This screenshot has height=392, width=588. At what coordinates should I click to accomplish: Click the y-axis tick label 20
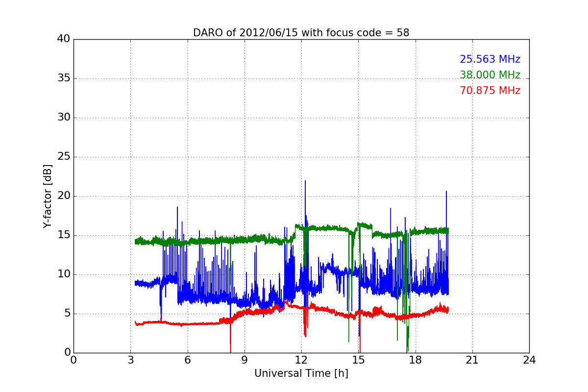pyautogui.click(x=64, y=196)
